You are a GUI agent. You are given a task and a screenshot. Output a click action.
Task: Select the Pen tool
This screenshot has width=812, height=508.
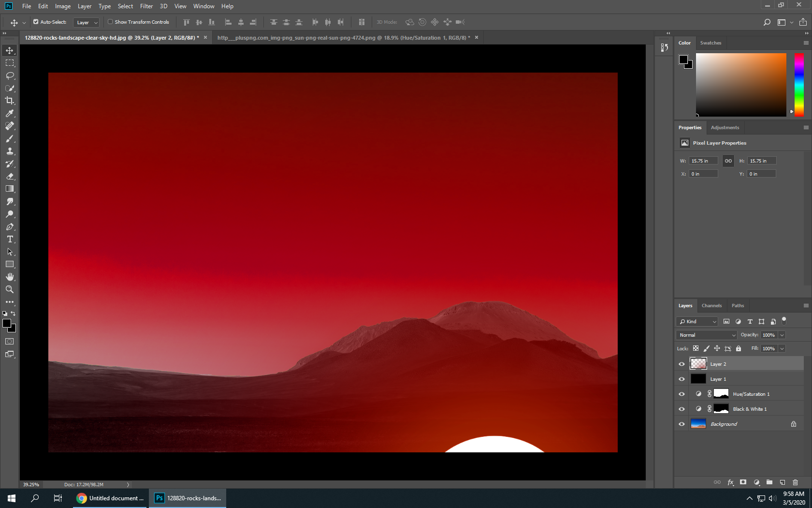pyautogui.click(x=10, y=226)
